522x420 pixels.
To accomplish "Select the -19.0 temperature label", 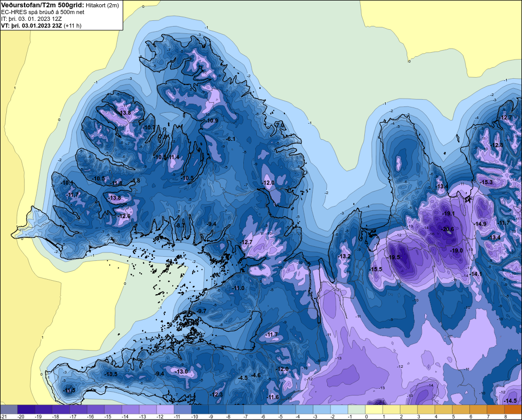I will click(x=456, y=250).
